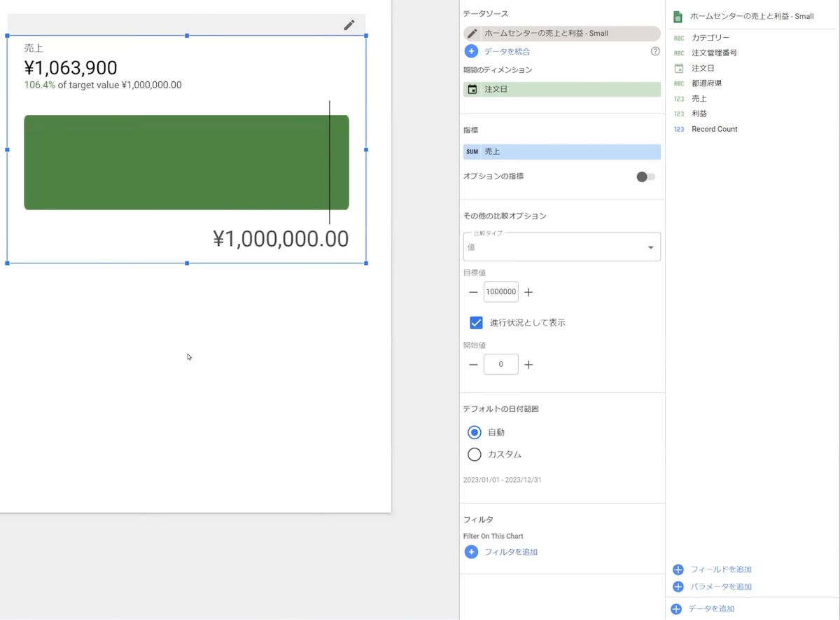Screen dimensions: 840x620
Task: Click the pencil edit icon above the chart
Action: 349,25
